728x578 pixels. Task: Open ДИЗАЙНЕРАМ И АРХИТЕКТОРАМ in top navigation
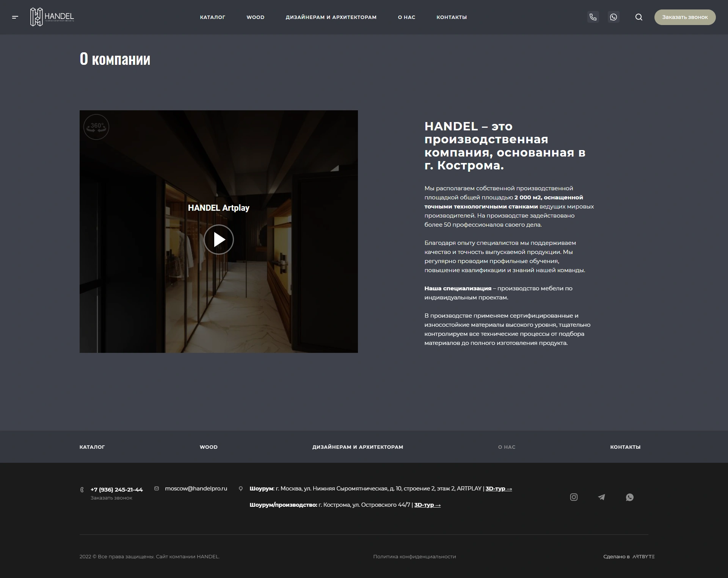[331, 17]
